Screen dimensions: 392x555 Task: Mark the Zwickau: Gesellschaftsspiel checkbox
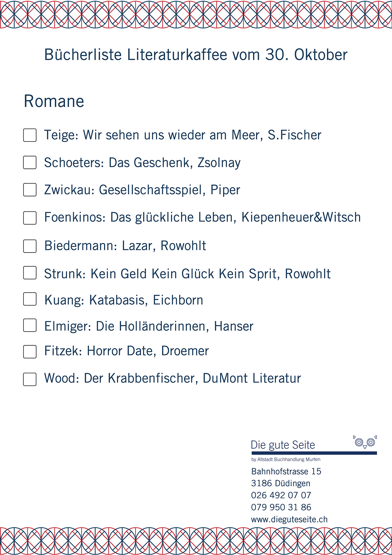(x=30, y=190)
